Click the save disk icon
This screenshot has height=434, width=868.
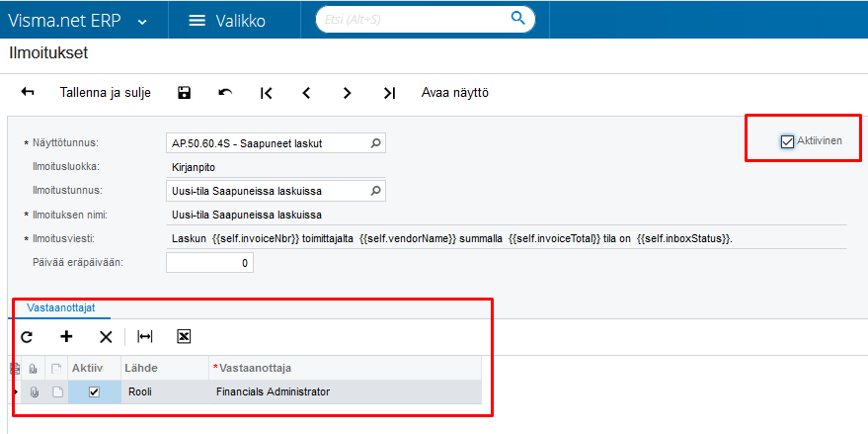(184, 93)
